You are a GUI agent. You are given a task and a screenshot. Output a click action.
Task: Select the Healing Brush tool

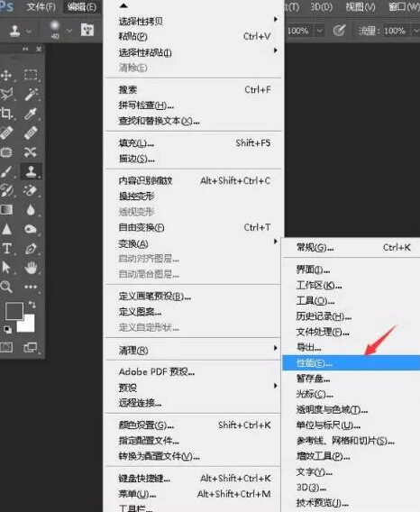pos(31,133)
